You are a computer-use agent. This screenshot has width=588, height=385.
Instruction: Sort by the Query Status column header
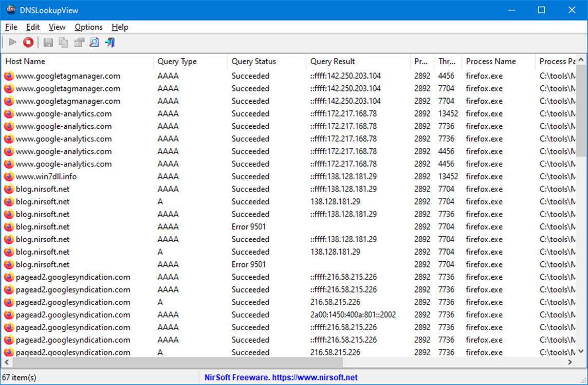click(266, 62)
